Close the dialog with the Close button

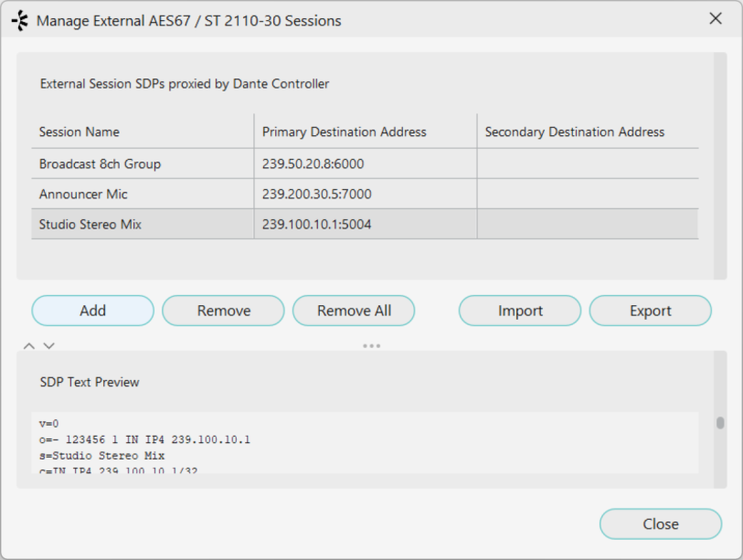(660, 524)
